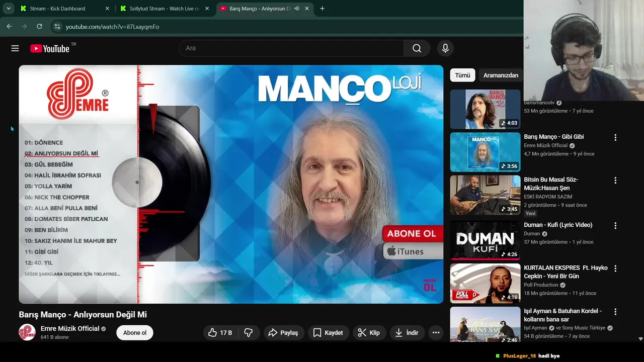The image size is (644, 362).
Task: Open Duman Kufi 4:26 thumbnail
Action: [x=485, y=240]
